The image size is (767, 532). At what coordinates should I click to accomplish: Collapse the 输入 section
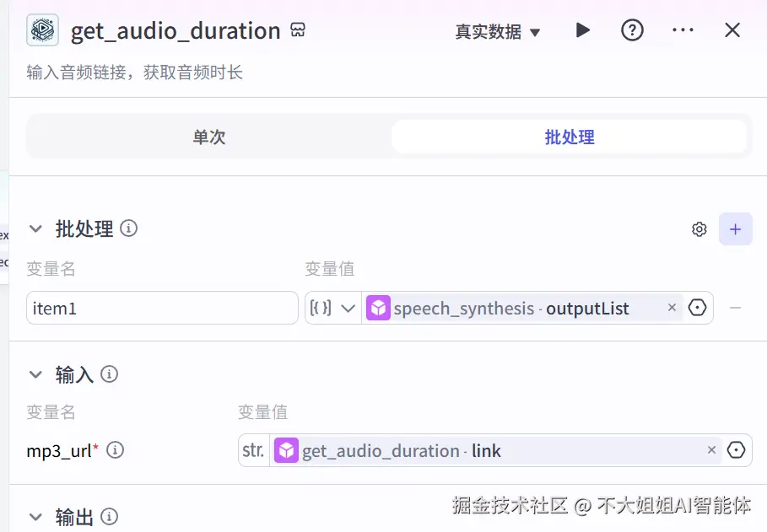tap(36, 374)
